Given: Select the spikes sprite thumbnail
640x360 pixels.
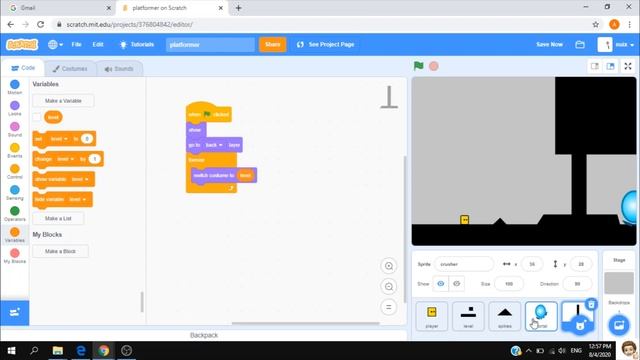Looking at the screenshot, I should 505,316.
